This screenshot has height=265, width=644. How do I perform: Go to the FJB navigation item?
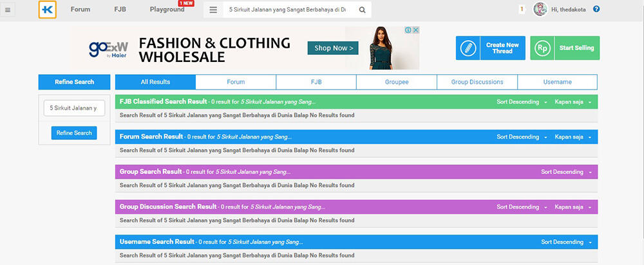pos(120,9)
